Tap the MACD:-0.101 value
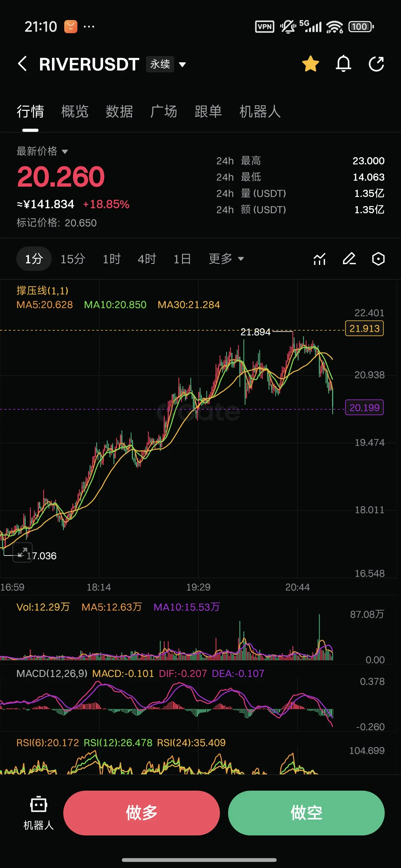 [x=123, y=674]
